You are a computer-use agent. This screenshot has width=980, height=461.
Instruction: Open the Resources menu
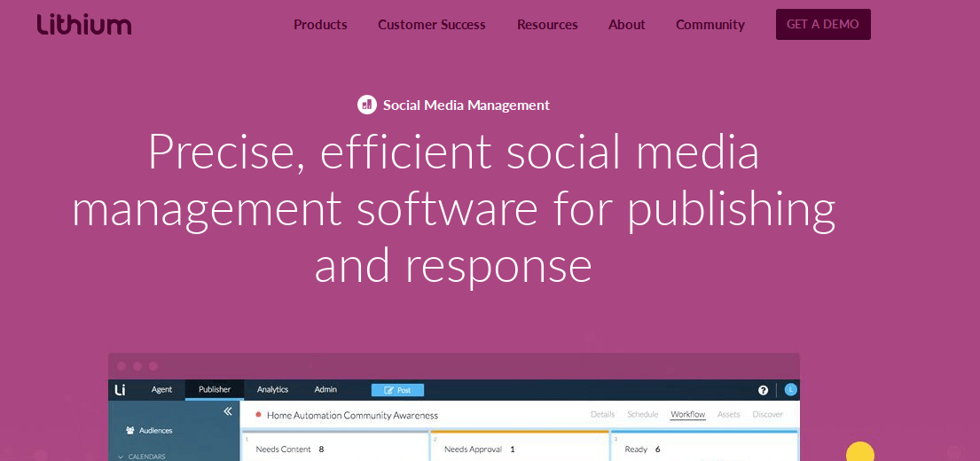(x=547, y=25)
